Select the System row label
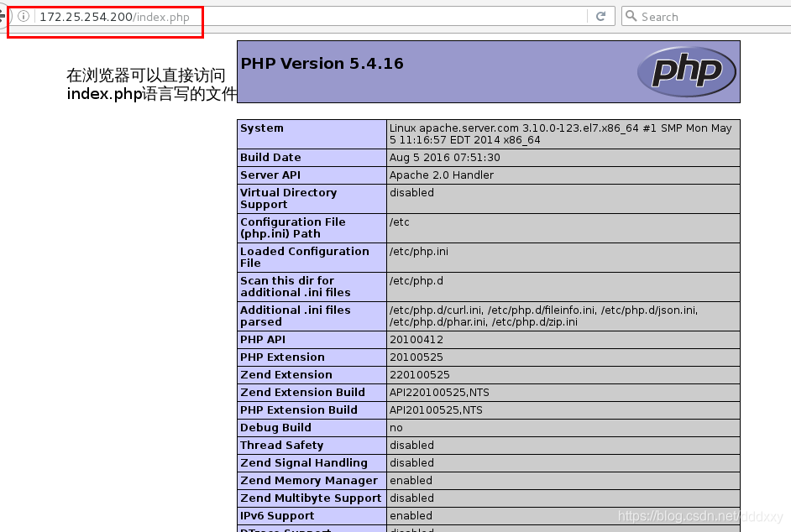Screen dimensions: 791x532 tap(262, 128)
